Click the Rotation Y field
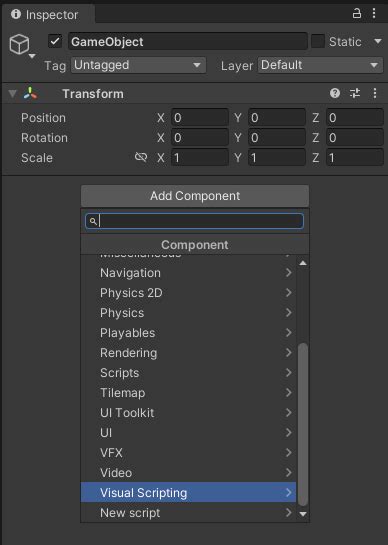Viewport: 388px width, 545px height. click(277, 138)
